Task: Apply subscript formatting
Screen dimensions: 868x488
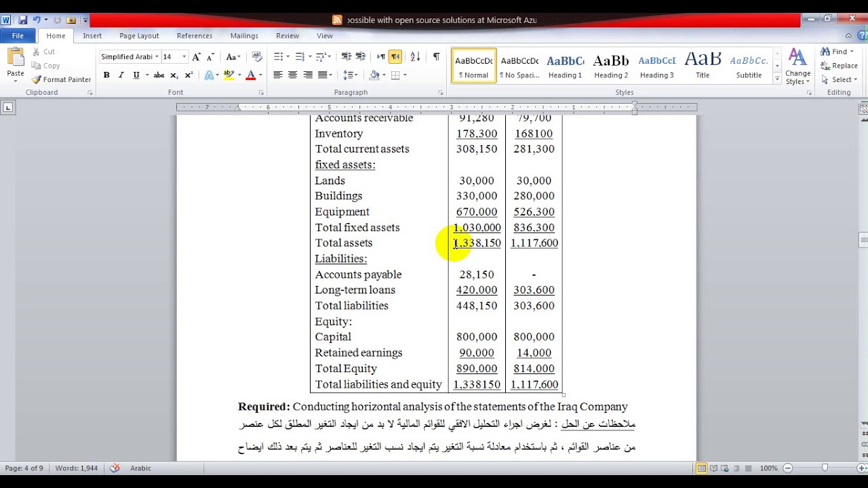Action: (x=174, y=75)
